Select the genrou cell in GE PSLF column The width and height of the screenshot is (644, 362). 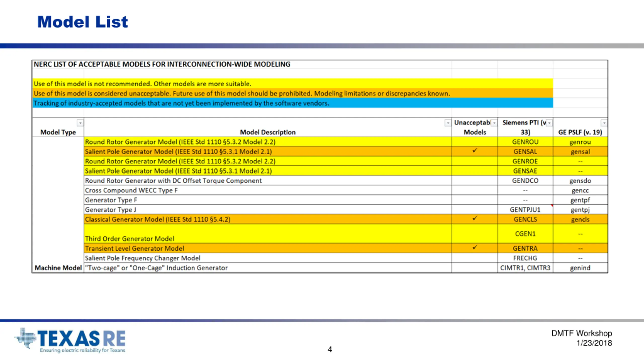pyautogui.click(x=580, y=142)
